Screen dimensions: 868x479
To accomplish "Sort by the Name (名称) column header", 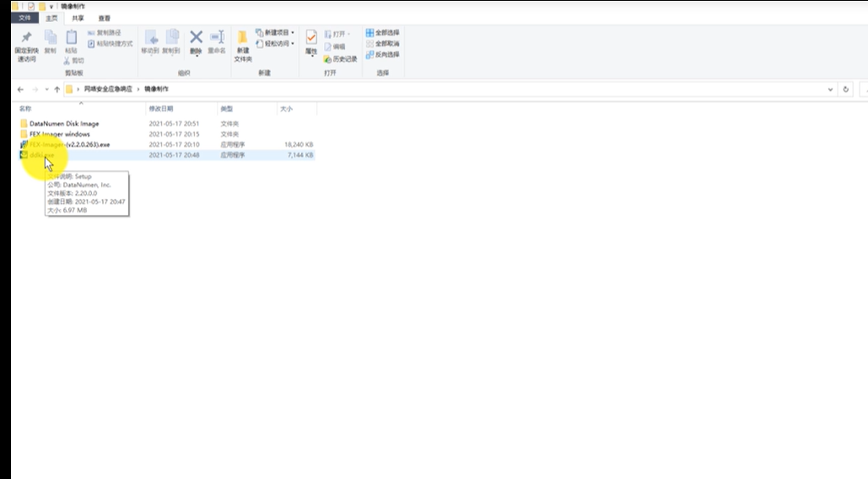I will pos(25,109).
